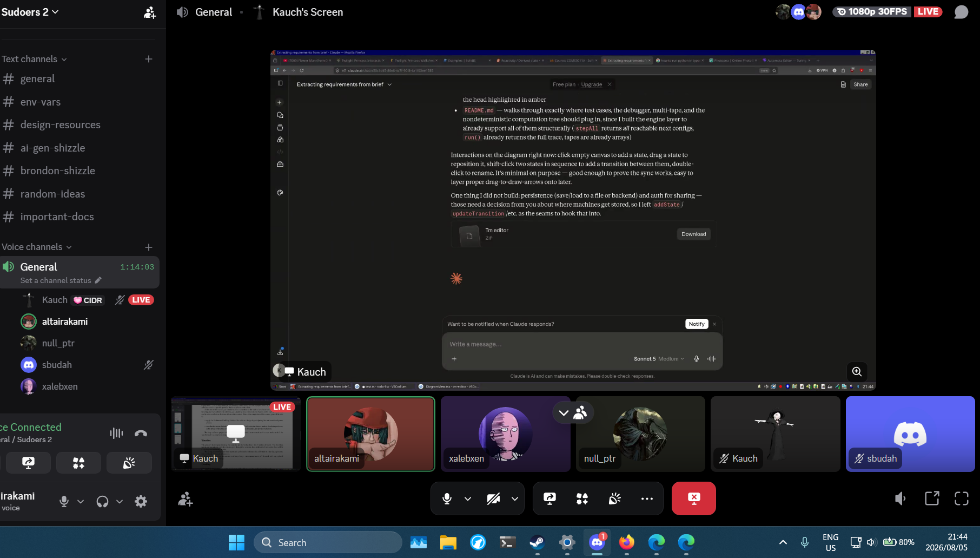
Task: Zoom into Kauch's stream with the magnifier icon
Action: click(857, 371)
